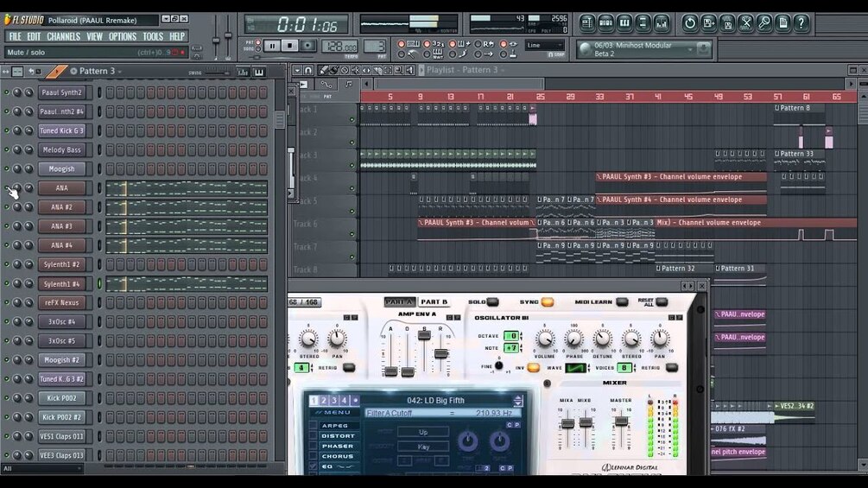The image size is (868, 488).
Task: Toggle the SYNC button in Sylenth1
Action: [x=547, y=302]
